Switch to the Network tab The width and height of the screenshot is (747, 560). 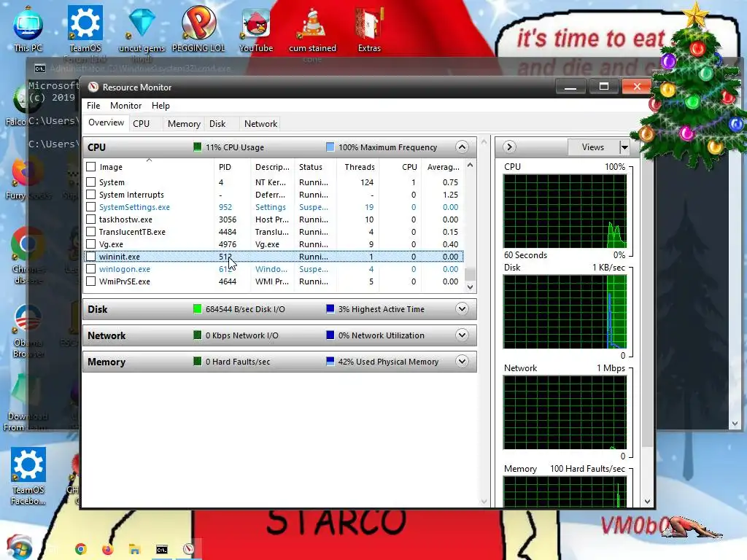coord(260,124)
